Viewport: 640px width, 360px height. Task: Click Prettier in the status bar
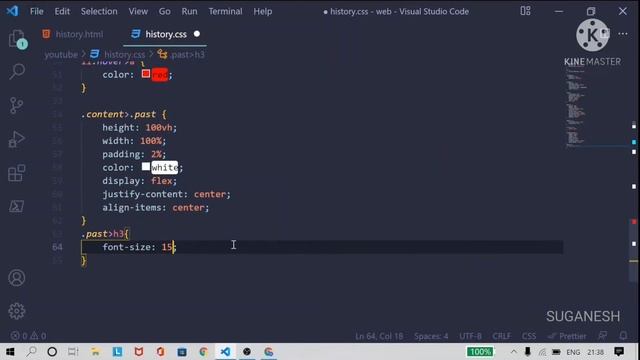(567, 336)
